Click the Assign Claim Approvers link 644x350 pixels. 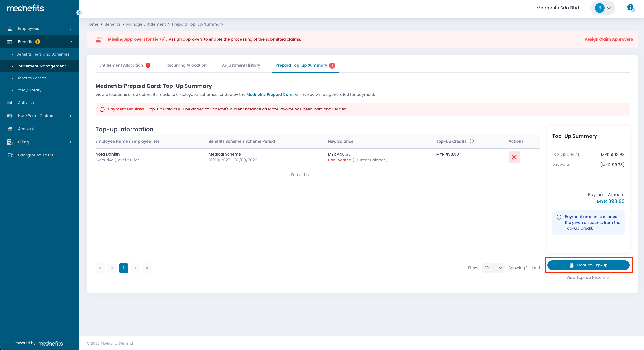pos(609,39)
